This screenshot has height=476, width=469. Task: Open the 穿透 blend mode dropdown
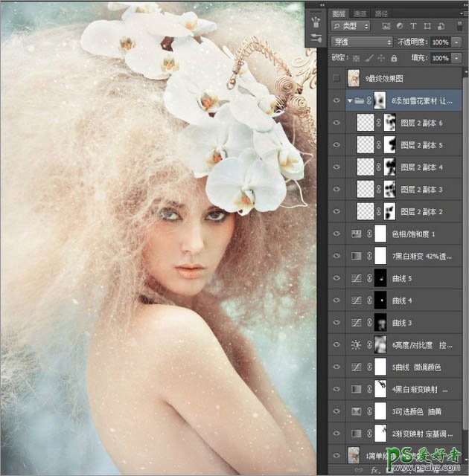click(x=362, y=42)
